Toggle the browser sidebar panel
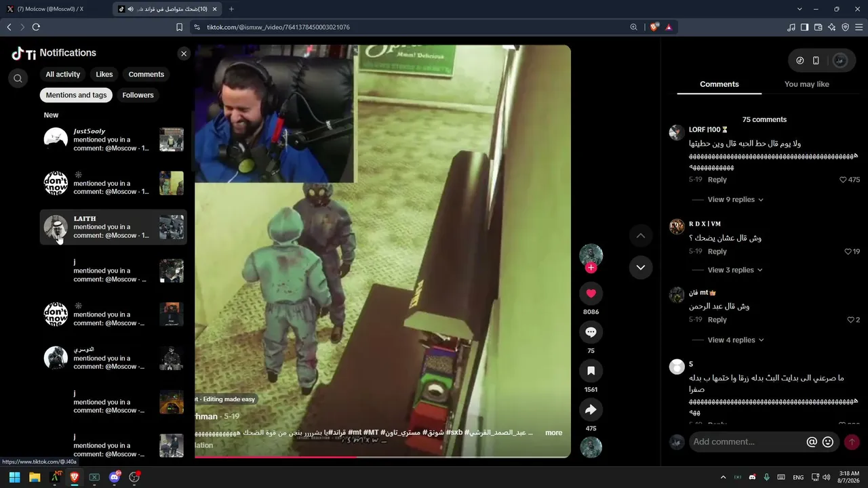The width and height of the screenshot is (868, 488). (805, 27)
